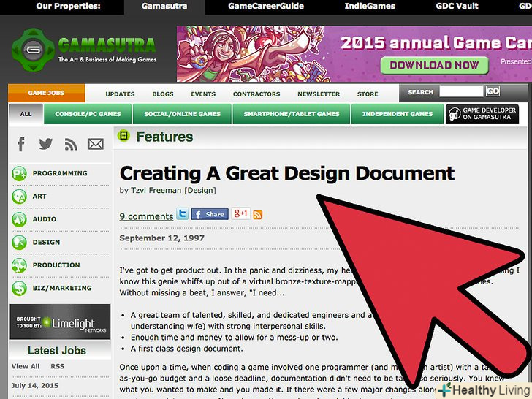Open GDC Vault in top properties bar
This screenshot has height=399, width=532.
pos(457,6)
